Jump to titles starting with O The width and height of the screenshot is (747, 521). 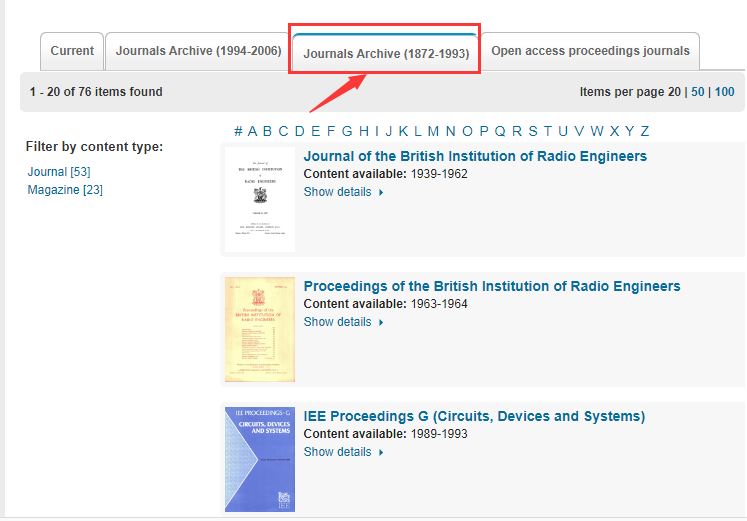click(x=467, y=131)
